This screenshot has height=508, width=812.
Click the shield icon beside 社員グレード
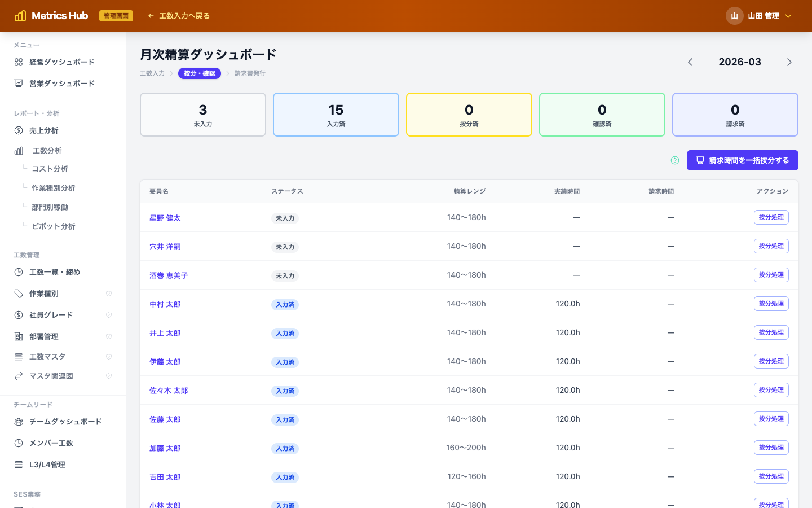pyautogui.click(x=109, y=315)
